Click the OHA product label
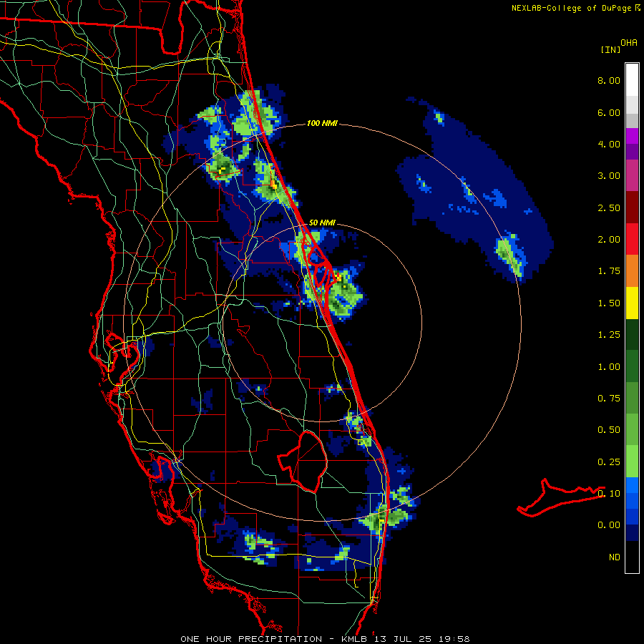Viewport: 644px width, 644px height. point(629,43)
